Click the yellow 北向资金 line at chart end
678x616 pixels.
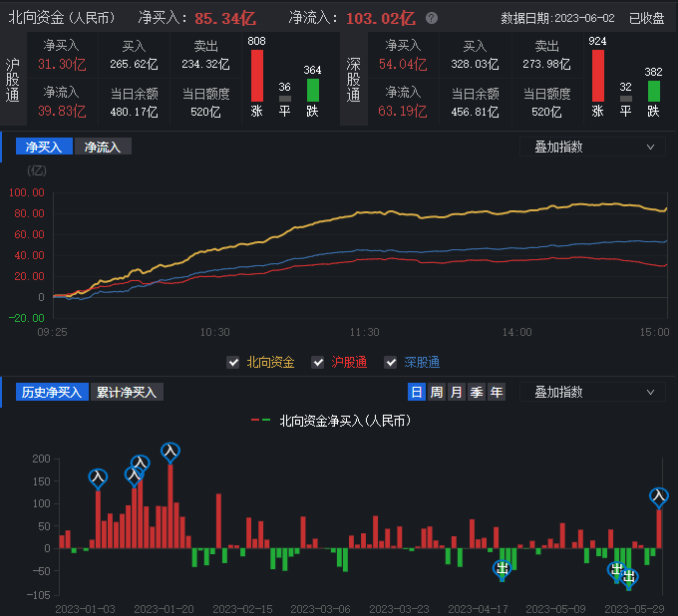tap(666, 208)
